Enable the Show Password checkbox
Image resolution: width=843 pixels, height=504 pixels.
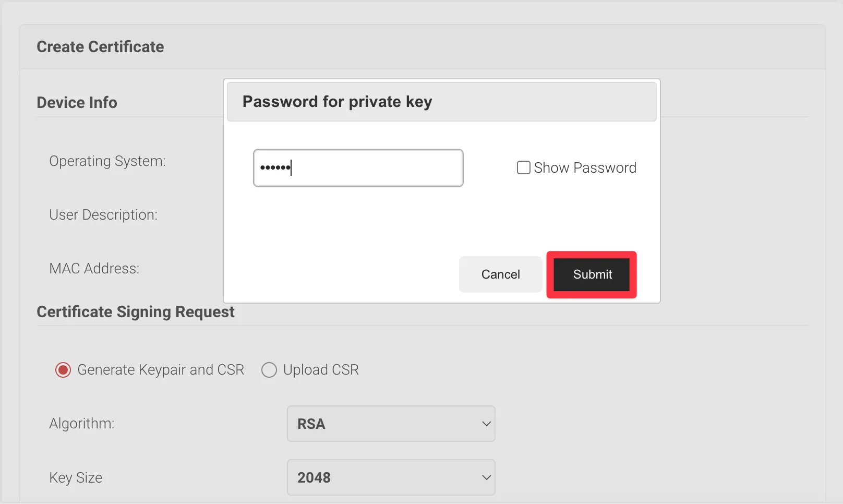[x=523, y=167]
